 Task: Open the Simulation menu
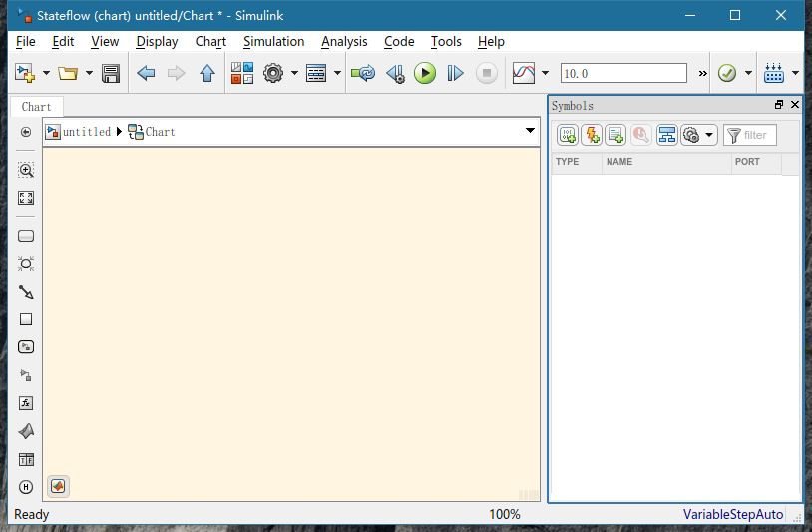[x=274, y=42]
